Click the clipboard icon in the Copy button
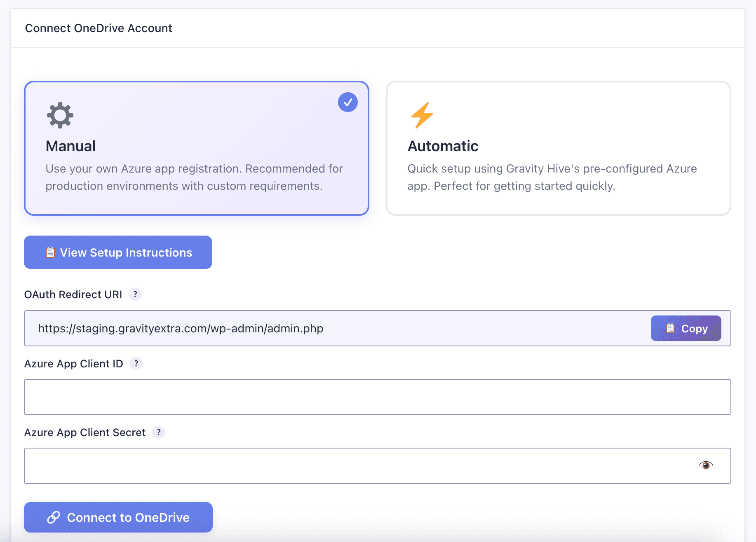The image size is (756, 542). [x=670, y=328]
